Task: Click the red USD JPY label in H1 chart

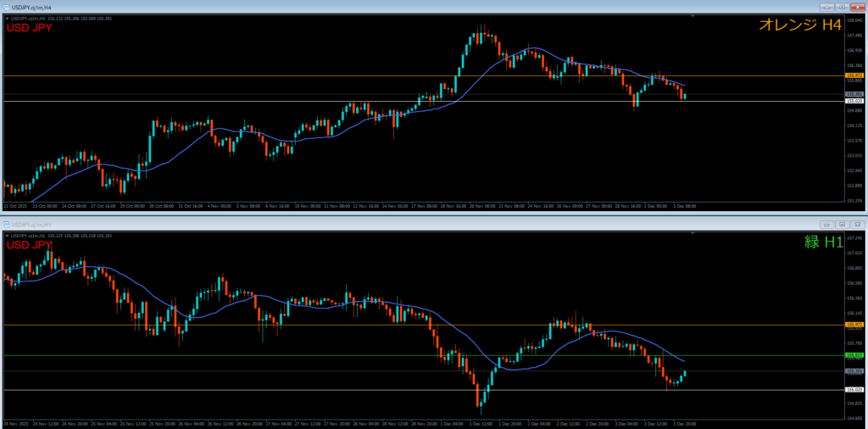Action: 29,245
